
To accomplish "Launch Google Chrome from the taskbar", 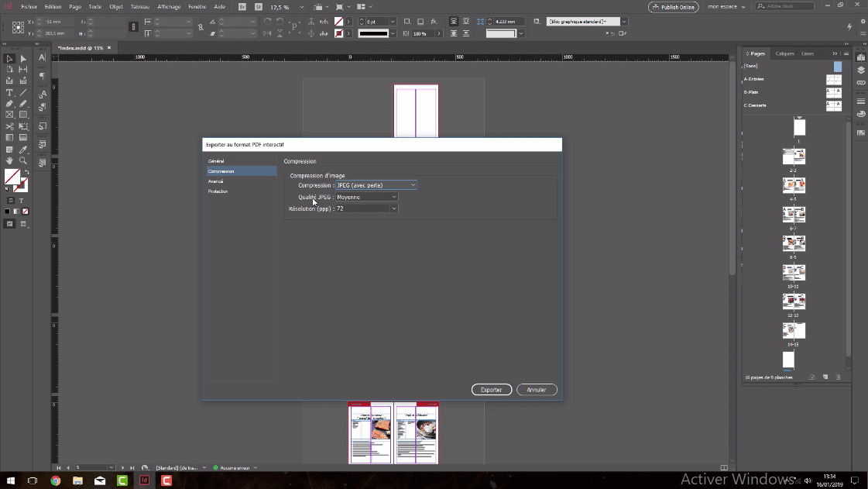I will click(54, 480).
